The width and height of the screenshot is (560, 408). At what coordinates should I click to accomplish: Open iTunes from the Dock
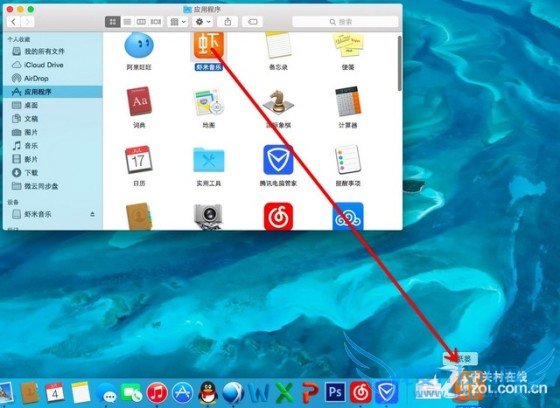(157, 393)
